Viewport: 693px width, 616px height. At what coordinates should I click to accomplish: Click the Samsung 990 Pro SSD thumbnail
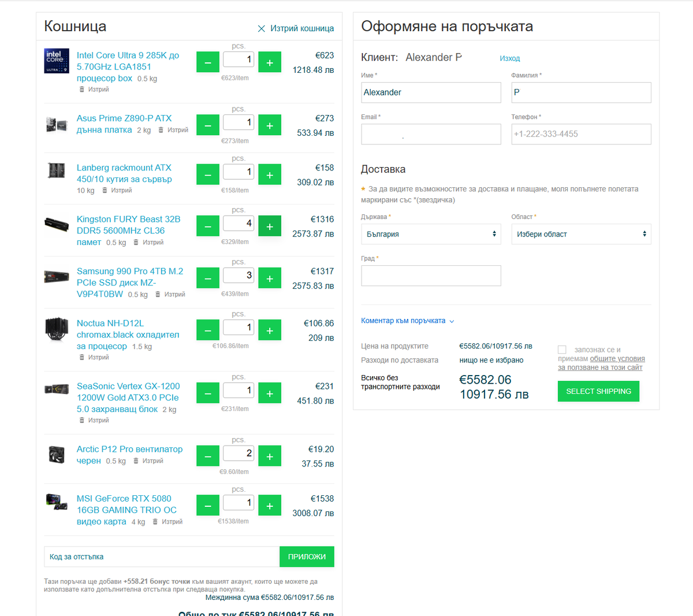coord(57,277)
